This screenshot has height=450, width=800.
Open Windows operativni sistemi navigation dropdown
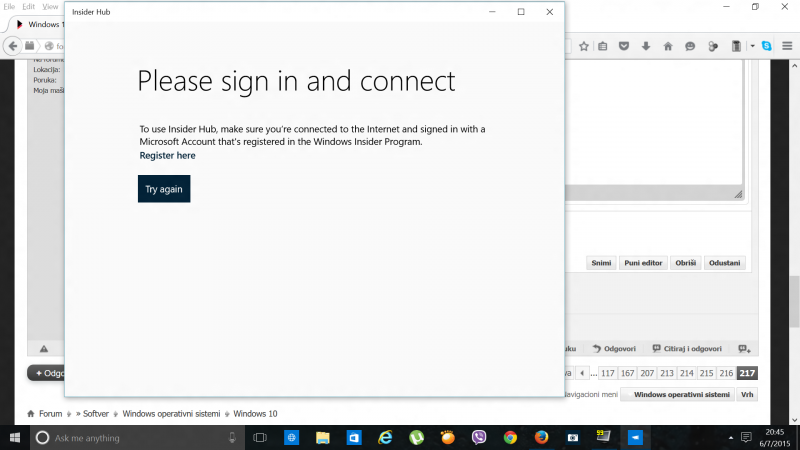coord(678,394)
